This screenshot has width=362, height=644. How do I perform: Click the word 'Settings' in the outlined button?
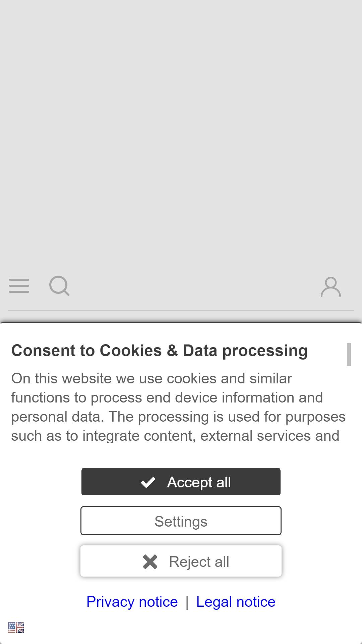pyautogui.click(x=181, y=522)
